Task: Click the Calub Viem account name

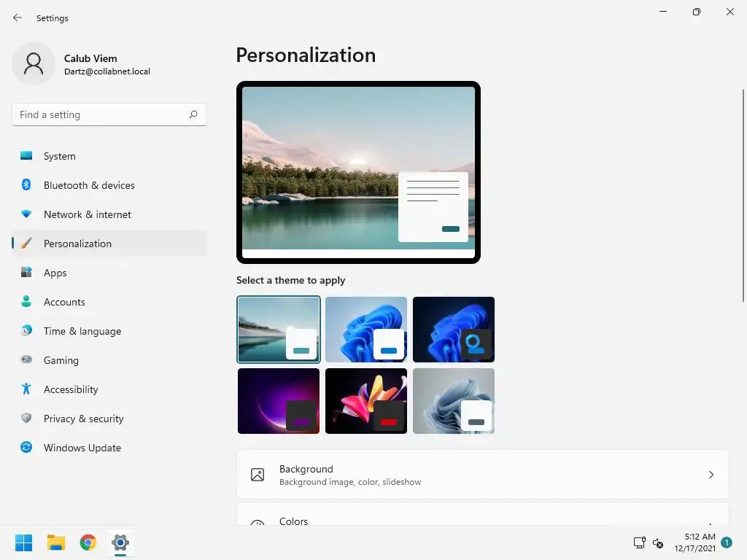Action: [x=90, y=58]
